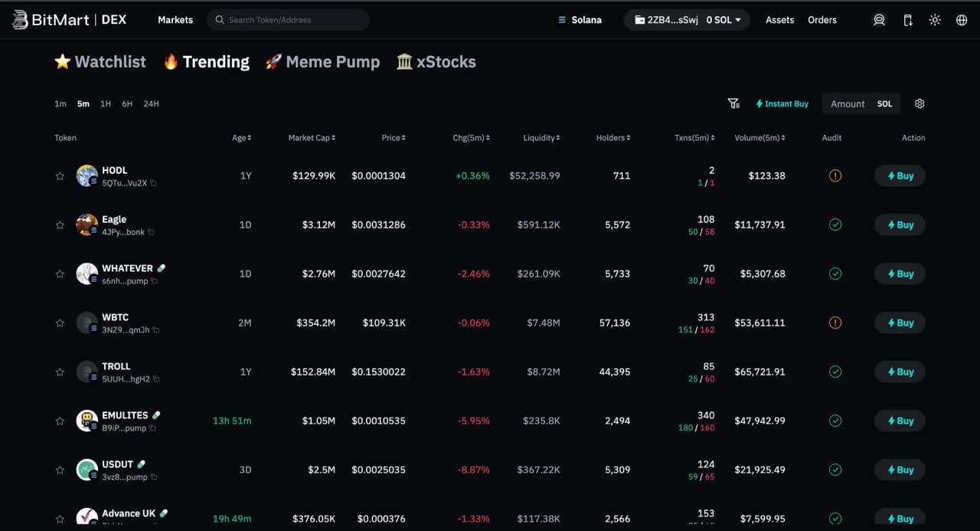Copy WBTC token address

point(156,330)
